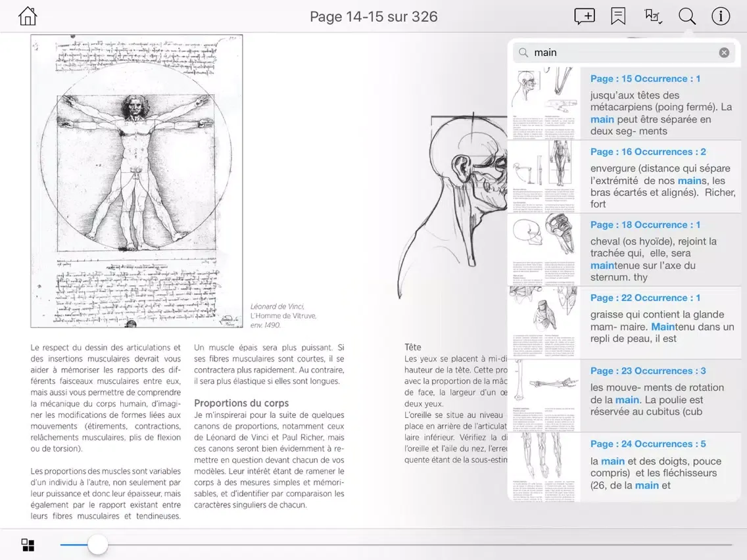This screenshot has height=560, width=747.
Task: Click snippet 'graisse qui contient la glande'
Action: pyautogui.click(x=662, y=326)
